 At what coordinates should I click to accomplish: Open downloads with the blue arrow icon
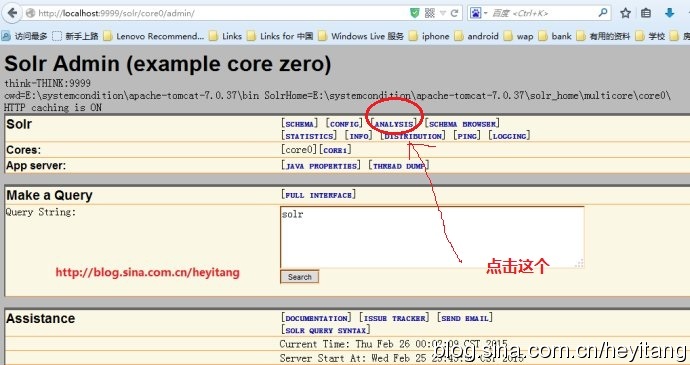[x=669, y=13]
